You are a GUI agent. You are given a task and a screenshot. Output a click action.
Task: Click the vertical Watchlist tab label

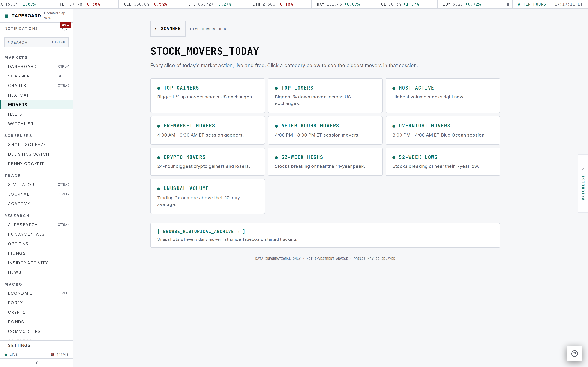click(x=583, y=188)
